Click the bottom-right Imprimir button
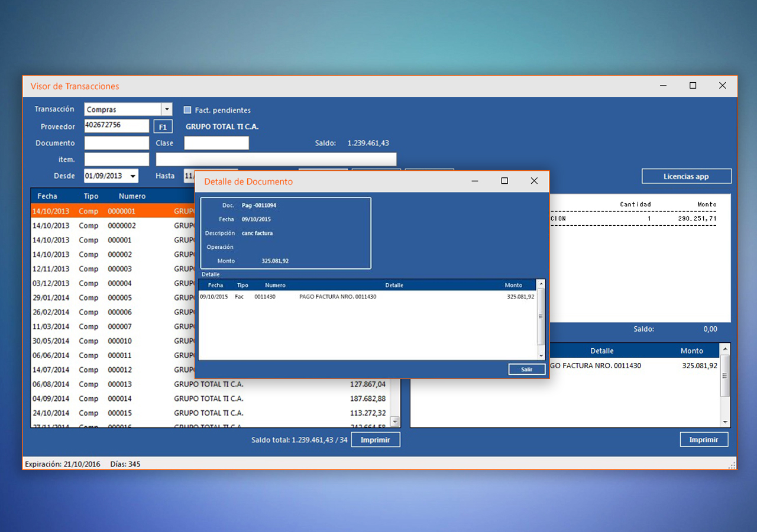 point(704,440)
